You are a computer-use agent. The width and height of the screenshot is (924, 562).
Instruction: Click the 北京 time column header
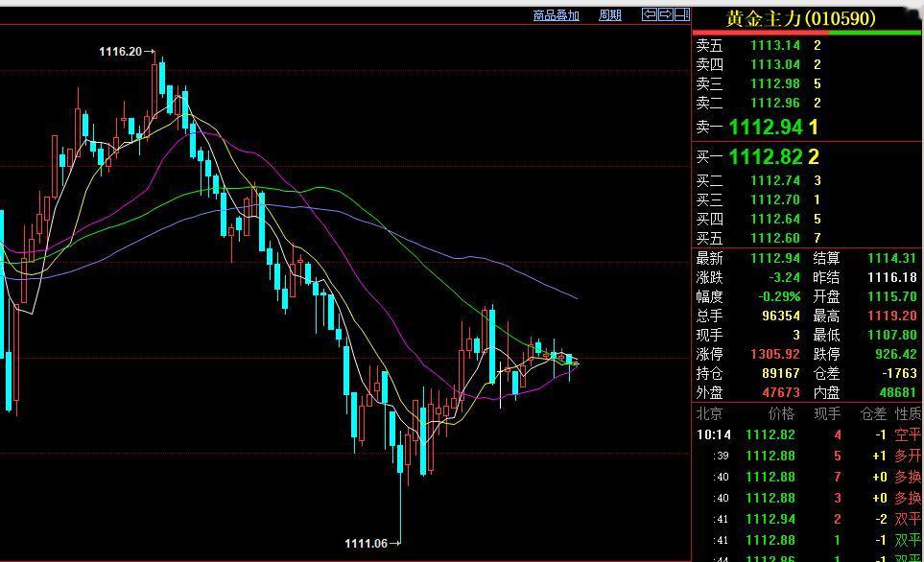[x=709, y=414]
